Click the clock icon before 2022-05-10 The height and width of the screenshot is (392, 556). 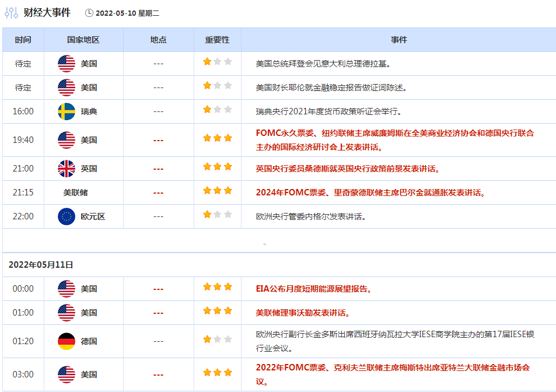[x=89, y=13]
